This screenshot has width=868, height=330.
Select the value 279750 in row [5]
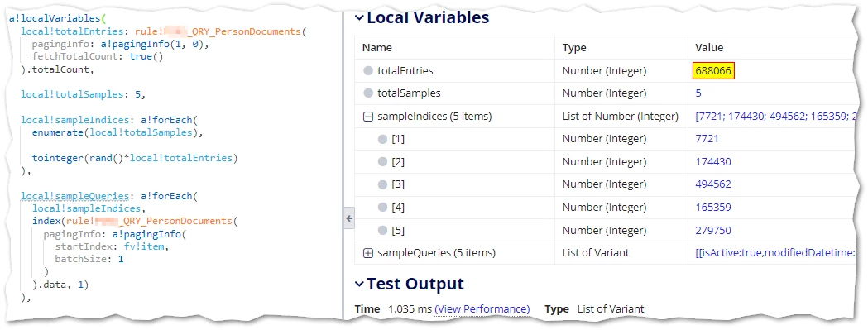coord(713,230)
